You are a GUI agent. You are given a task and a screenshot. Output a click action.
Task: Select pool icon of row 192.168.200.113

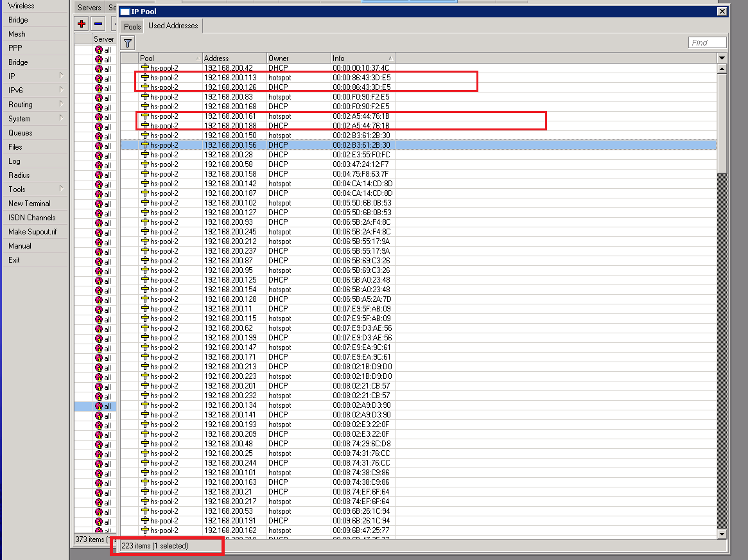145,77
